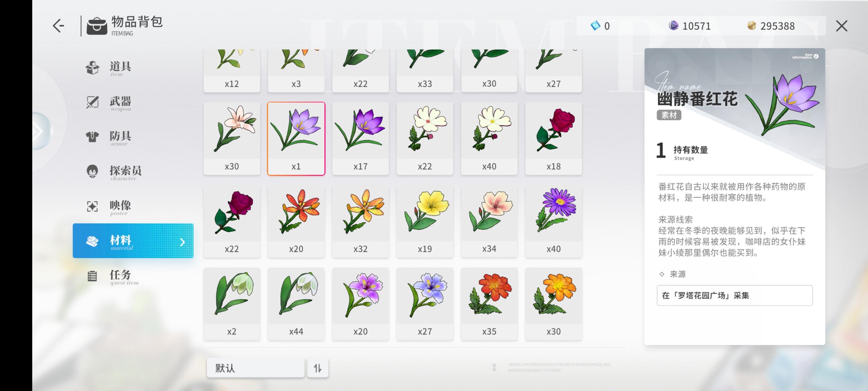Click the 素材 tag in detail panel
The width and height of the screenshot is (868, 391).
(669, 115)
